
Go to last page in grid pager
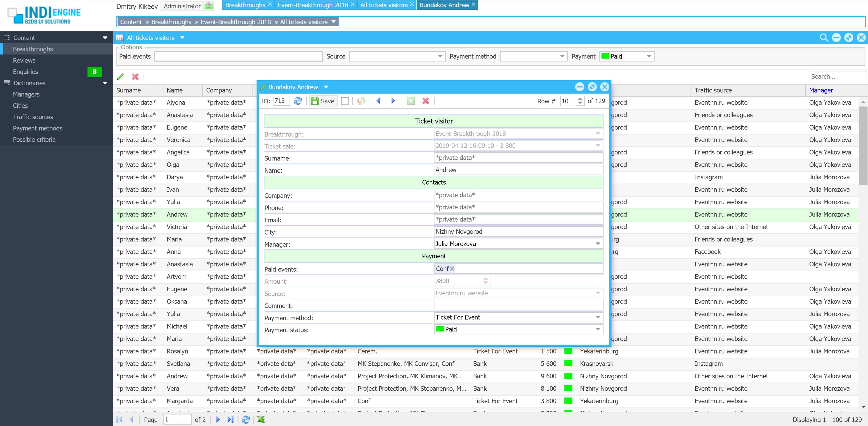coord(231,419)
